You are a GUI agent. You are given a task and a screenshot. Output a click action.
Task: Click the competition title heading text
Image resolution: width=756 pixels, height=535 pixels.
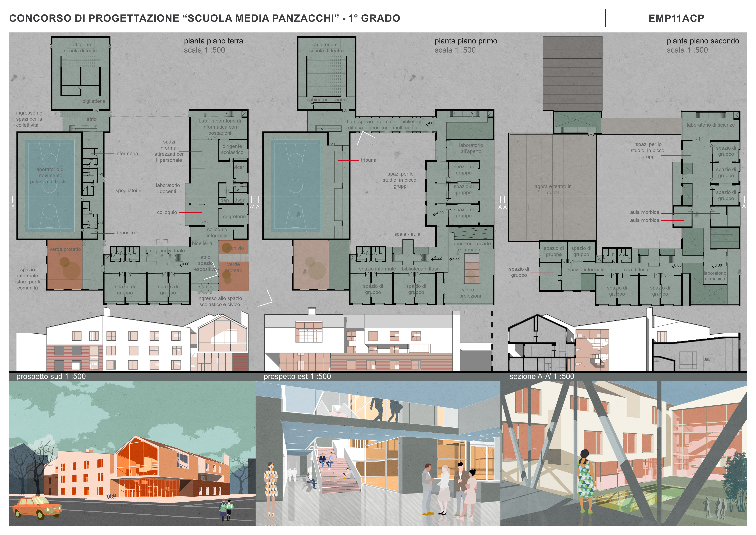pyautogui.click(x=205, y=18)
